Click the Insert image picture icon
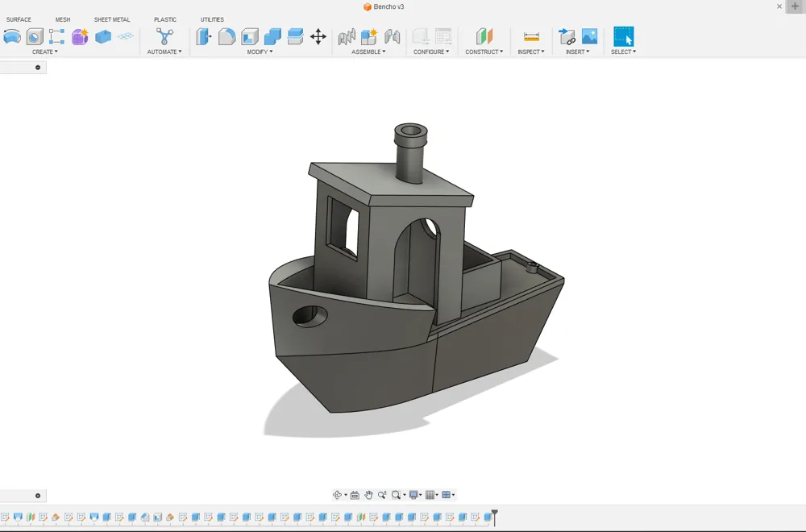Viewport: 806px width, 532px height. coord(590,36)
